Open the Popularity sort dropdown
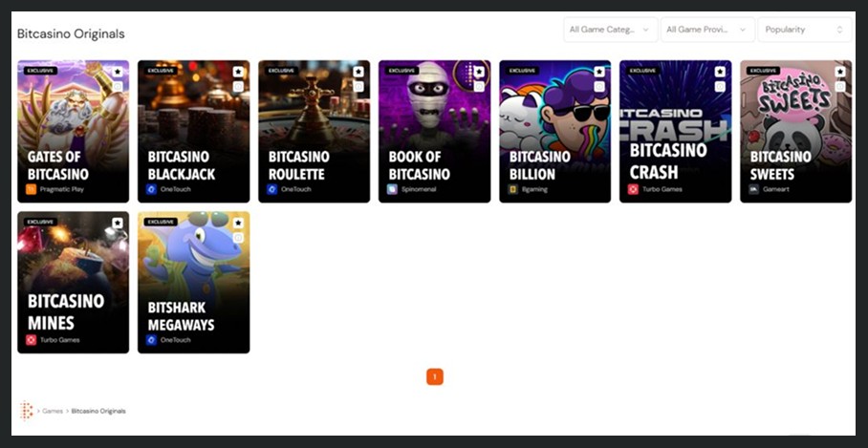Screen dimensions: 868x448 pos(805,30)
